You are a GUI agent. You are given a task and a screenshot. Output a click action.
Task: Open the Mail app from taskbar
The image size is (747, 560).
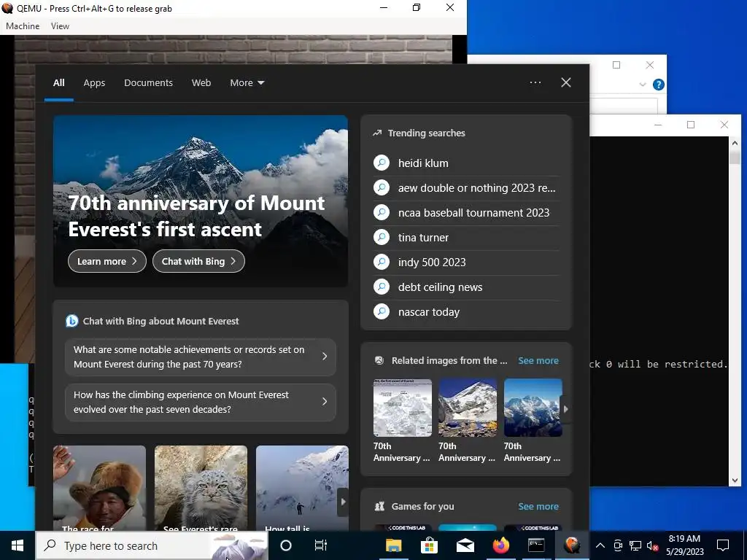465,545
